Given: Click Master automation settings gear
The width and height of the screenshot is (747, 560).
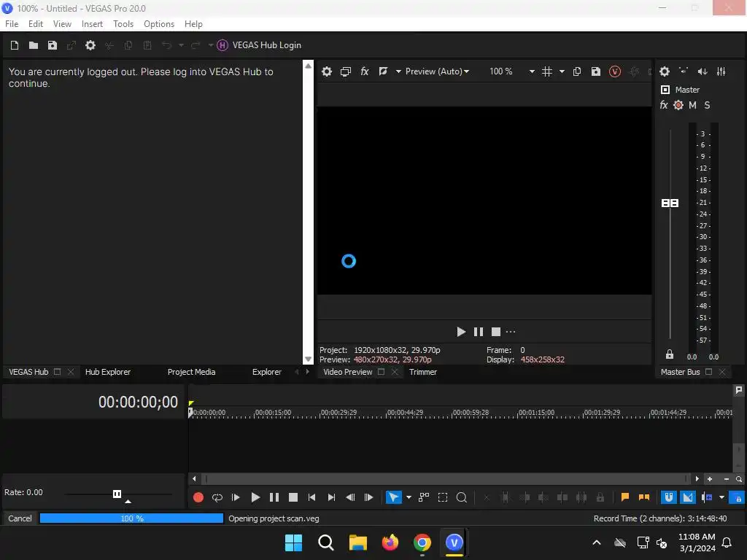Looking at the screenshot, I should point(678,105).
